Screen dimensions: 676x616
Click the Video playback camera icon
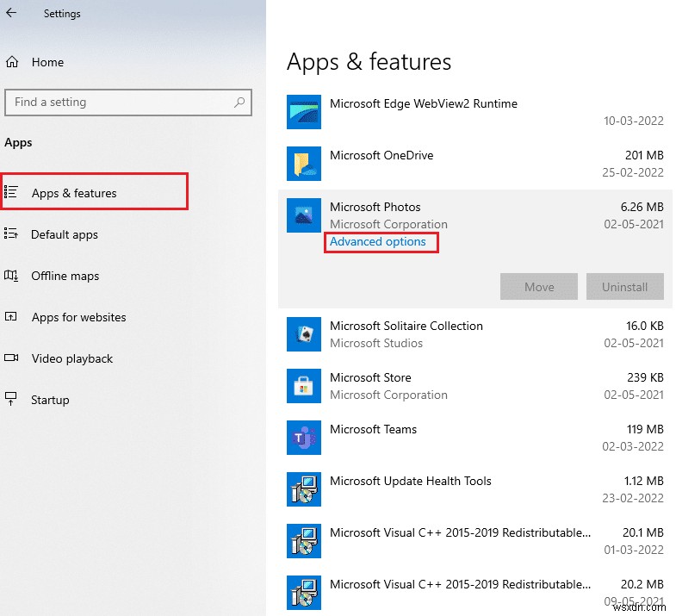point(11,358)
